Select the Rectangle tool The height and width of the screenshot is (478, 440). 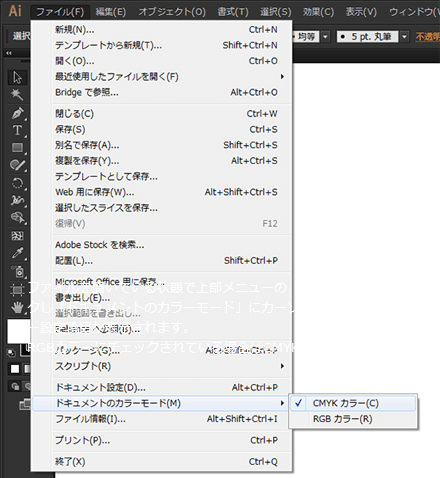[17, 148]
